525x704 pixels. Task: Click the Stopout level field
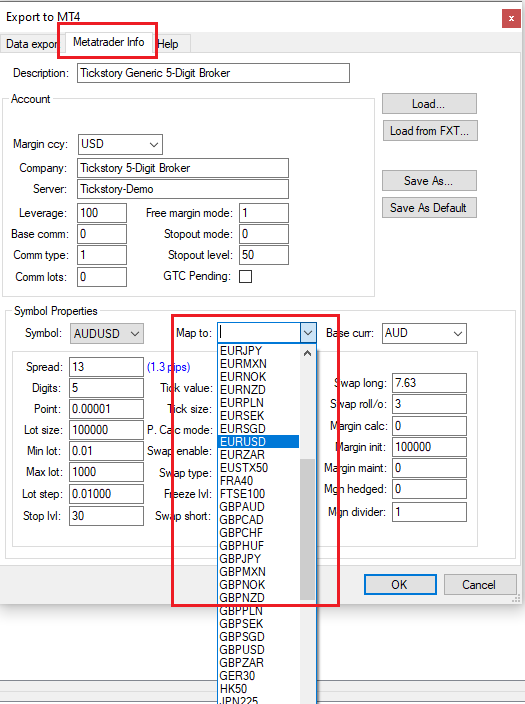pyautogui.click(x=264, y=255)
